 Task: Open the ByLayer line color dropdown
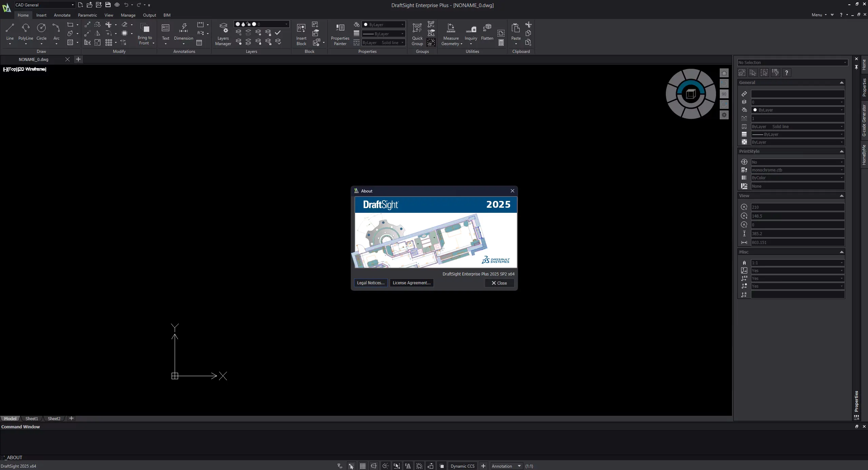coord(384,24)
